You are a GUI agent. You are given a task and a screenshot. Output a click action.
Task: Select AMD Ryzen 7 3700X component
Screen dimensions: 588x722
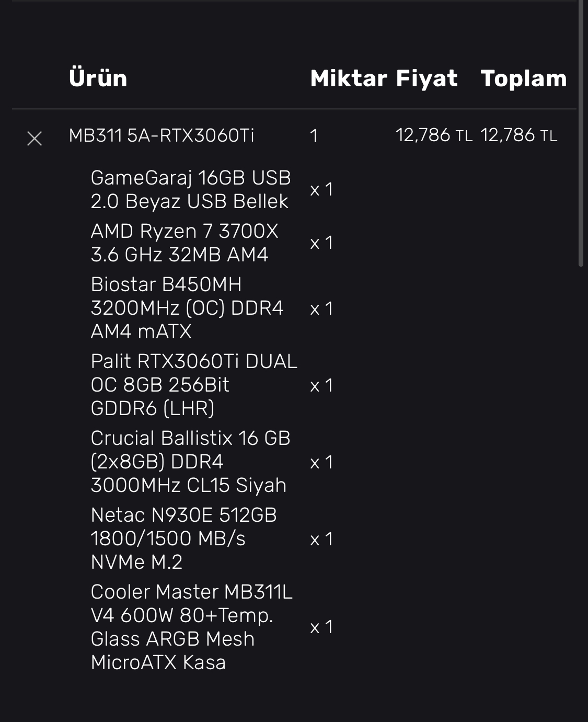[x=185, y=243]
